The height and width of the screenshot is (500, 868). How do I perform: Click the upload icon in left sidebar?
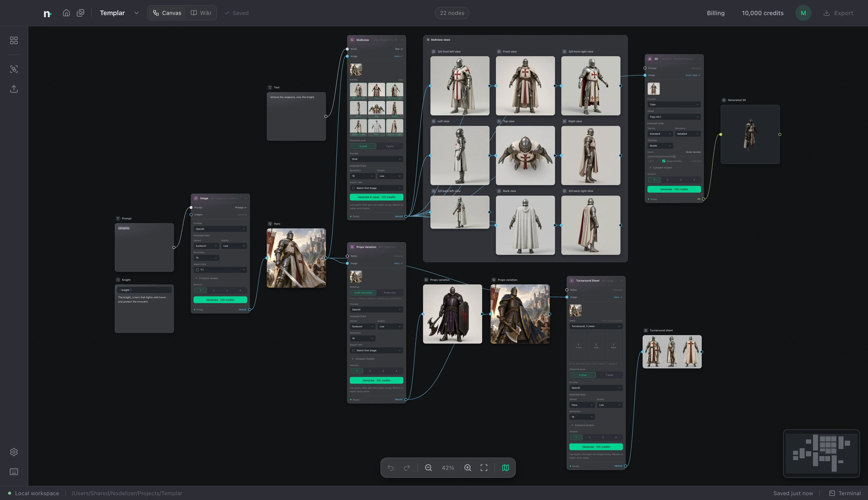click(14, 89)
